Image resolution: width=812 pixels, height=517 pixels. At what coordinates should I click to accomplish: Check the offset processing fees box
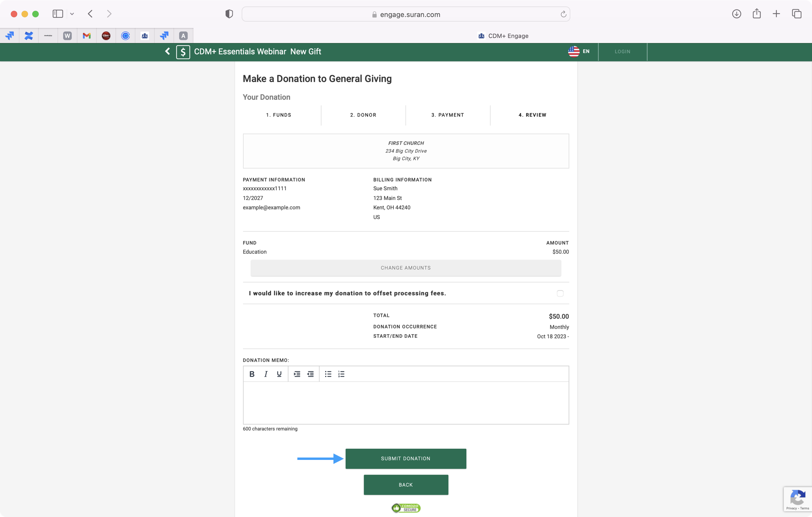pyautogui.click(x=560, y=293)
